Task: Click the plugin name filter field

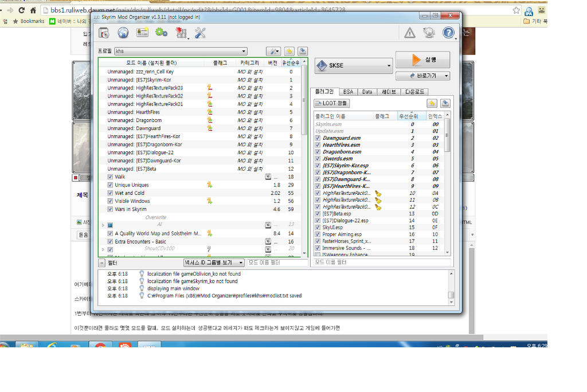Action: [x=381, y=262]
